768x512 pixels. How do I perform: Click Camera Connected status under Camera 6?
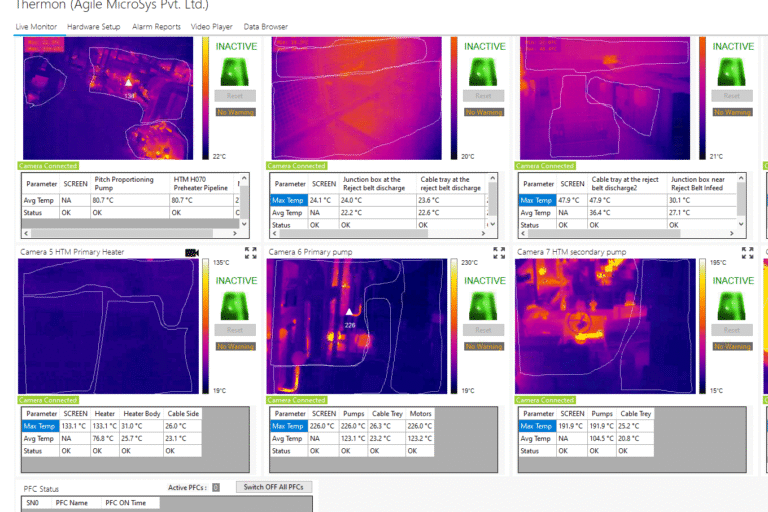(x=296, y=400)
